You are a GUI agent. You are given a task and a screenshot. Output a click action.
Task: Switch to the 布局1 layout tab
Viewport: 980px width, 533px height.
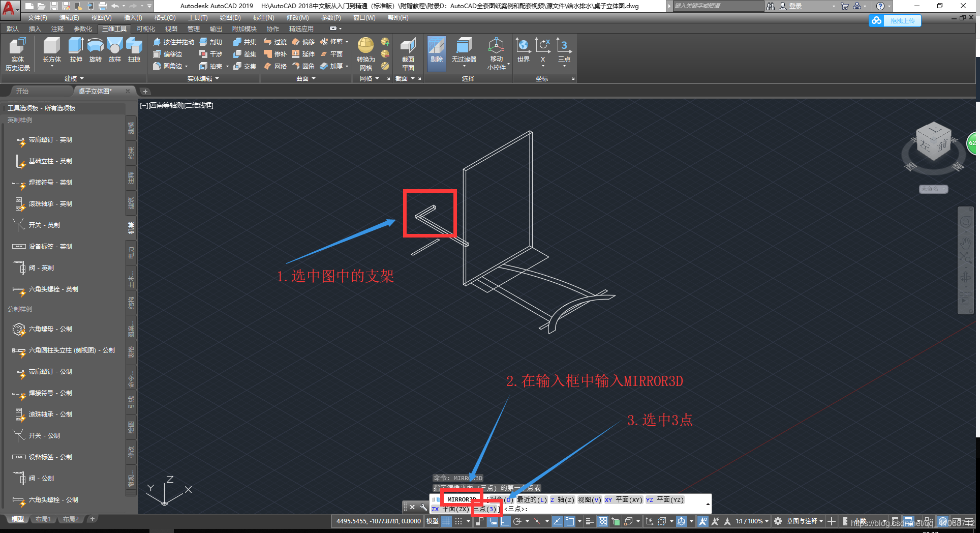[x=43, y=519]
